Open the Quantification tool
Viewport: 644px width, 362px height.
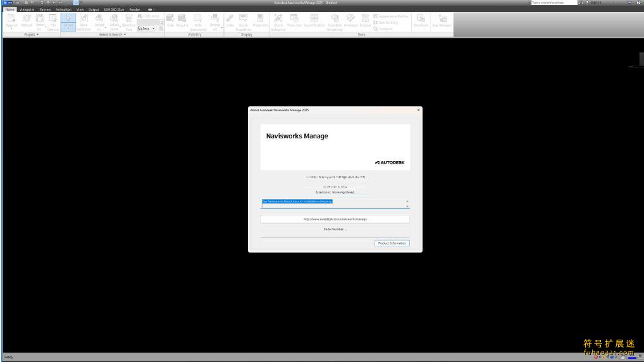point(314,21)
